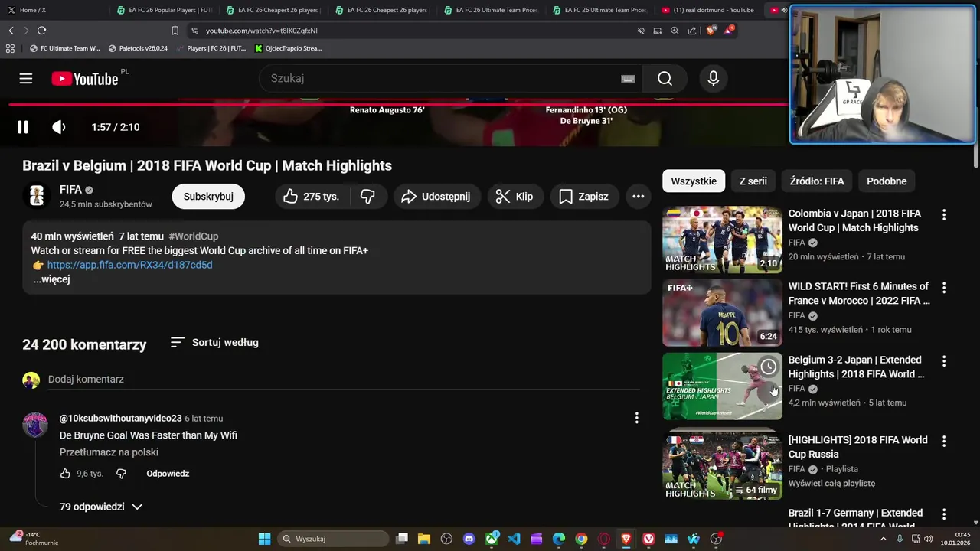Screen dimensions: 980x551
Task: Open the Sortuj według sorting menu
Action: click(x=214, y=342)
